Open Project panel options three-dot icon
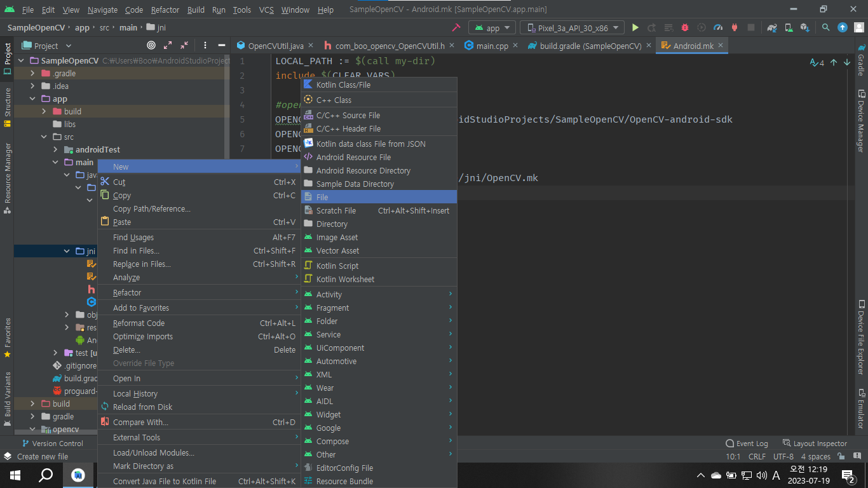 (205, 46)
